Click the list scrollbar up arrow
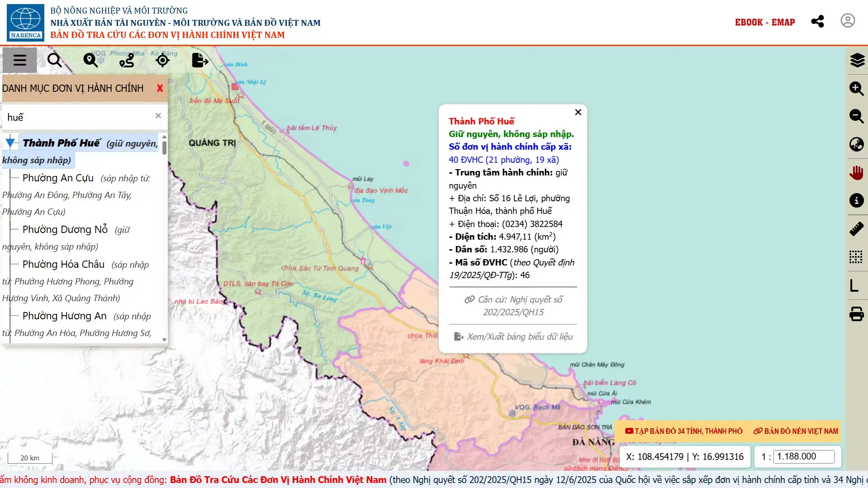Viewport: 868px width, 488px height. [164, 137]
